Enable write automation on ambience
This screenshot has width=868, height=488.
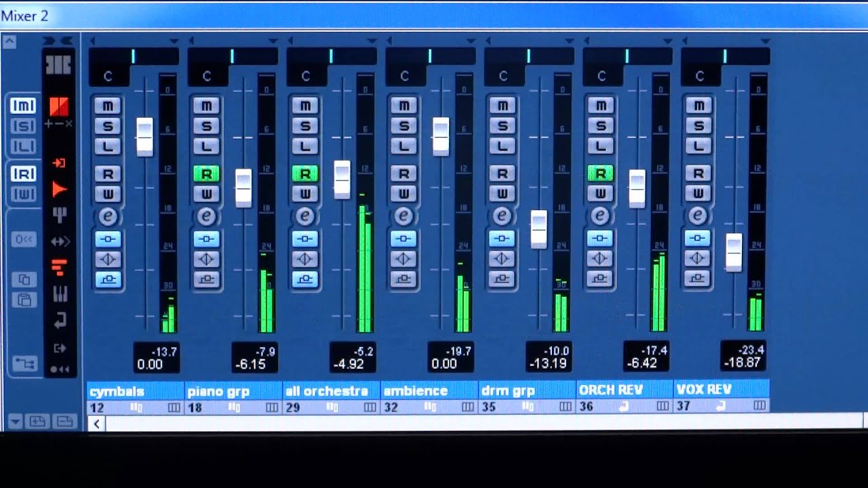pos(403,195)
